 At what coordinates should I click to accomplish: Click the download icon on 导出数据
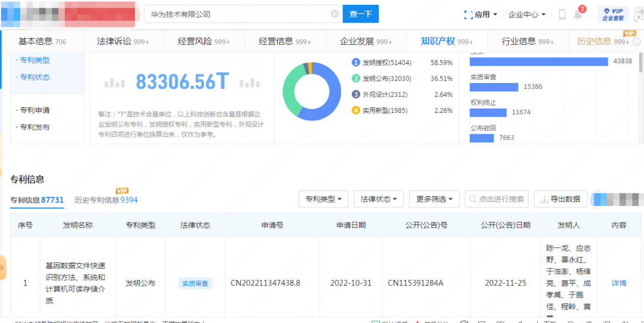tap(544, 199)
